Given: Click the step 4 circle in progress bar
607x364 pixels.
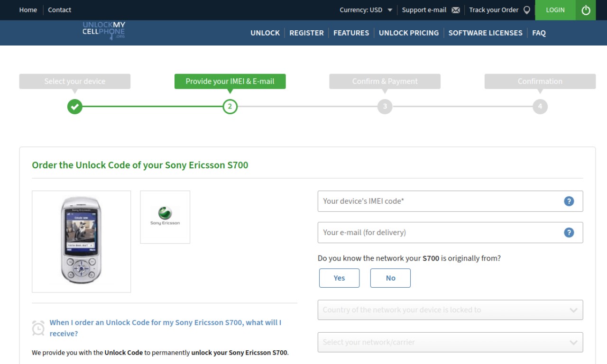Looking at the screenshot, I should [x=540, y=107].
